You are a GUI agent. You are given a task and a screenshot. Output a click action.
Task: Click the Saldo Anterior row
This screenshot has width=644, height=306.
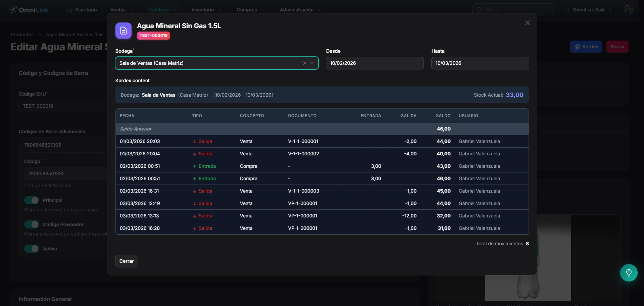[x=322, y=129]
